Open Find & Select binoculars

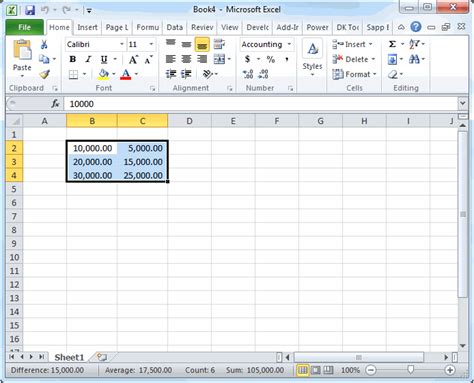point(414,59)
